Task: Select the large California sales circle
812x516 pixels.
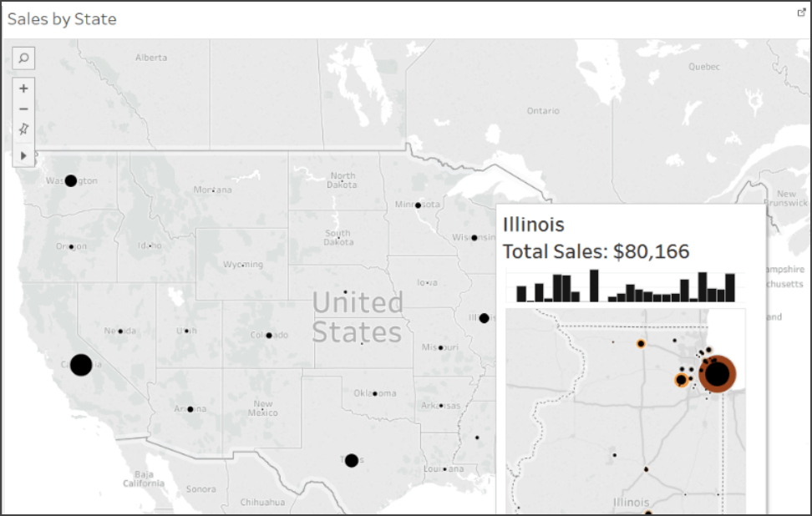Action: tap(81, 365)
